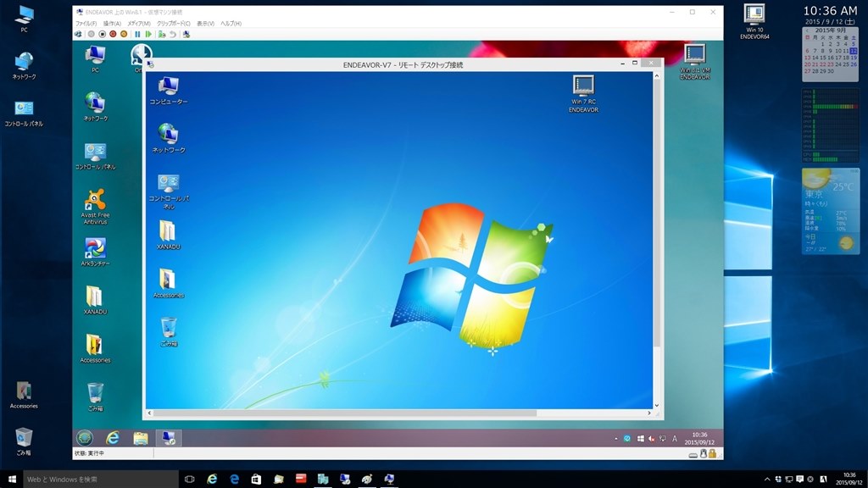Click previous month arrow on calendar gadget
This screenshot has height=488, width=868.
pyautogui.click(x=807, y=30)
